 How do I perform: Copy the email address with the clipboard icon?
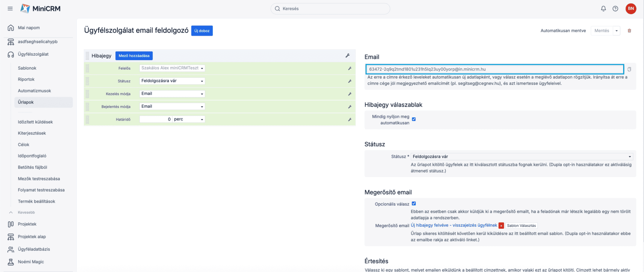(x=629, y=69)
